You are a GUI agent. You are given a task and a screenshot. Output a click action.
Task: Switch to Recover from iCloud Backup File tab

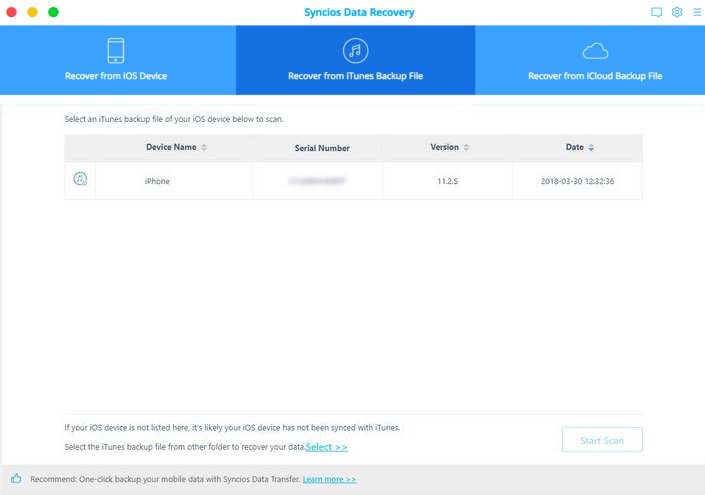pyautogui.click(x=595, y=76)
